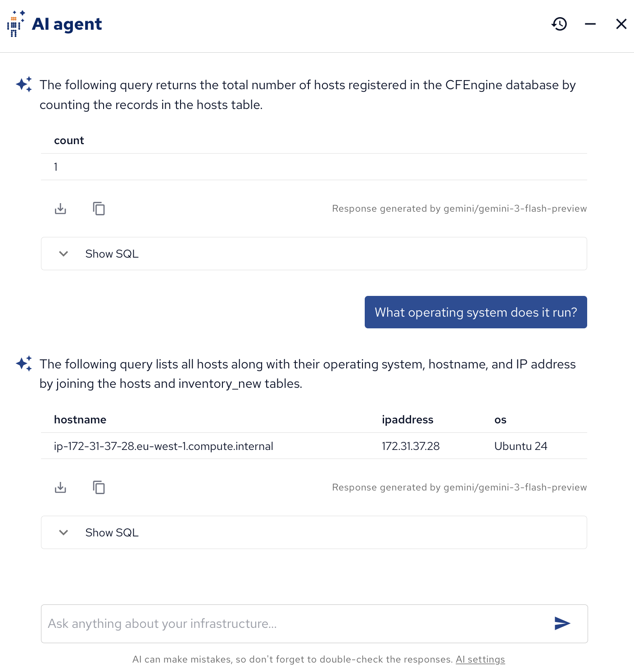Image resolution: width=634 pixels, height=672 pixels.
Task: Click the Ubuntu 24 cell
Action: point(521,446)
